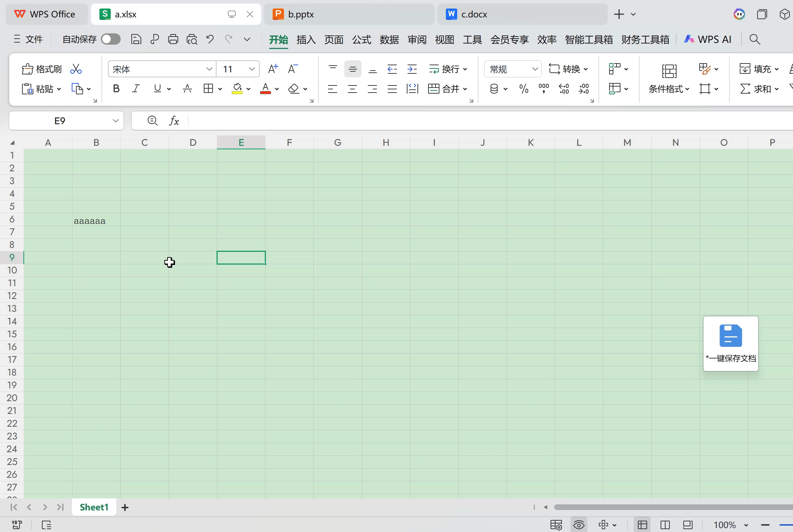Switch to page layout view in status bar
The image size is (793, 532).
tap(688, 525)
